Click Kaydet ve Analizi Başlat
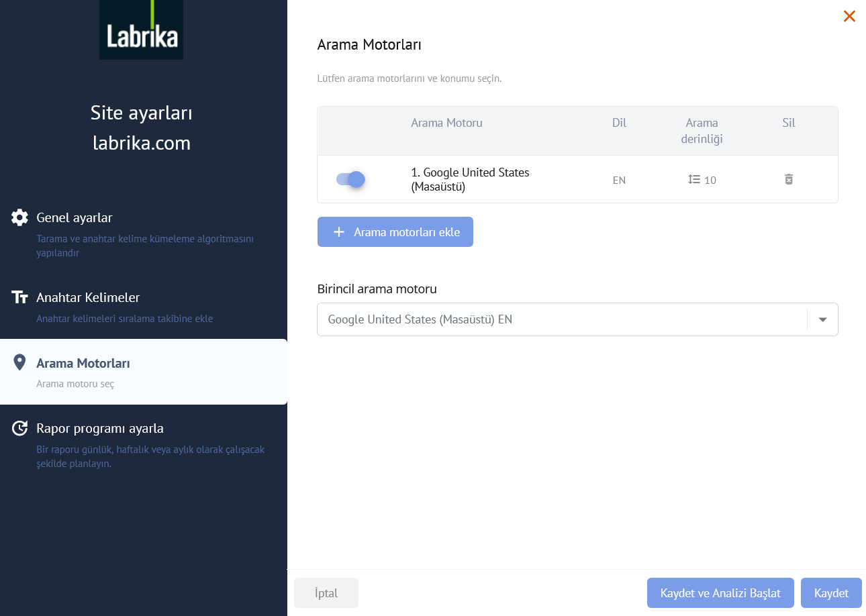 tap(720, 593)
